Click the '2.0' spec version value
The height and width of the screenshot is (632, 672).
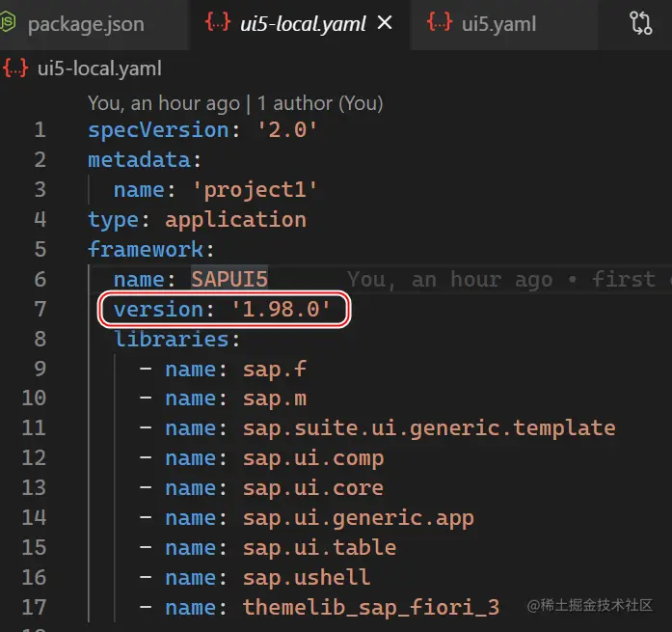pos(286,130)
